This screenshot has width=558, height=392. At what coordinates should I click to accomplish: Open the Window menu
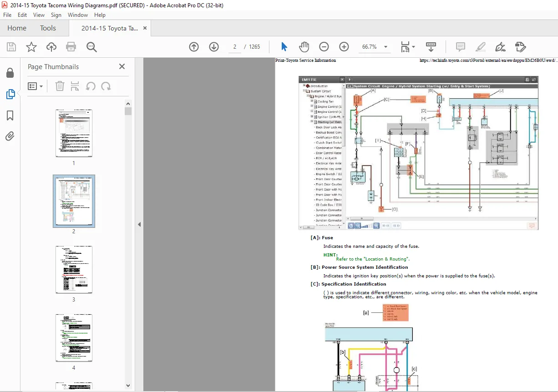click(x=78, y=15)
